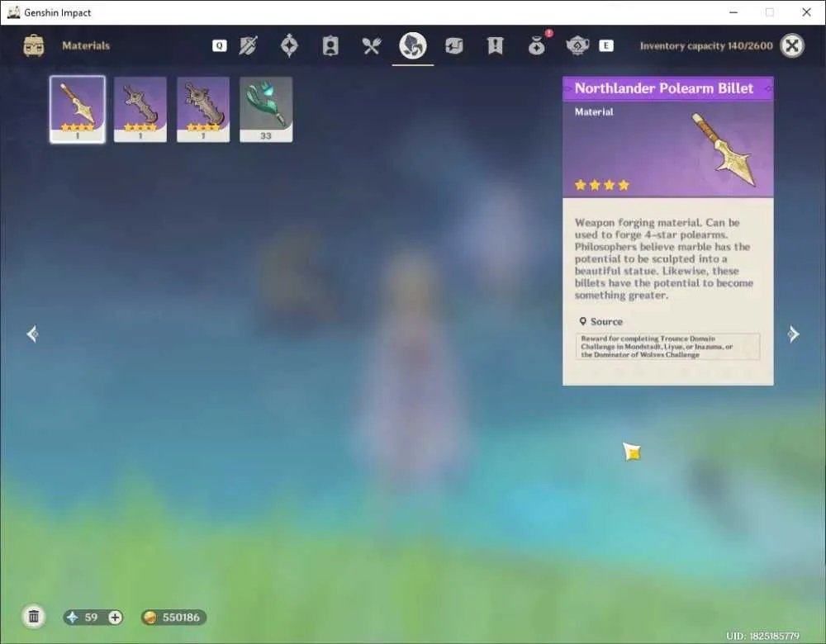Click the Mora coin icon
The height and width of the screenshot is (644, 826).
click(150, 617)
